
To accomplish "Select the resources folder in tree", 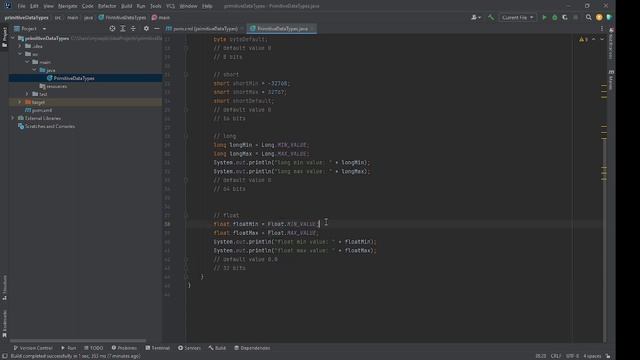I will 53,86.
